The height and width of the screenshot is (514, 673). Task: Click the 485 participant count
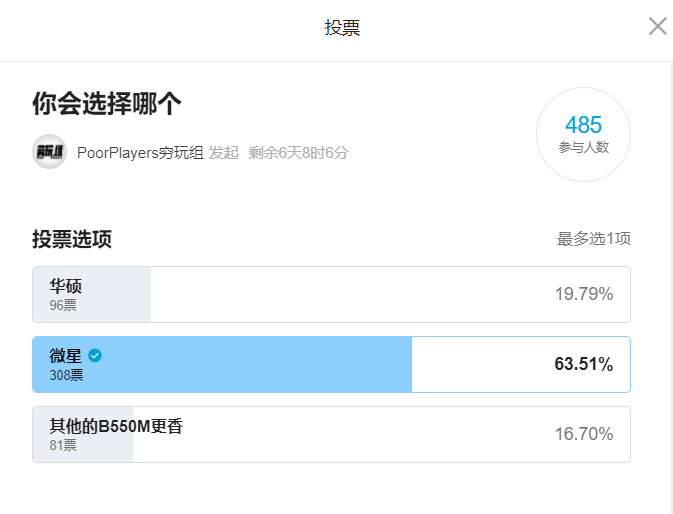coord(583,125)
